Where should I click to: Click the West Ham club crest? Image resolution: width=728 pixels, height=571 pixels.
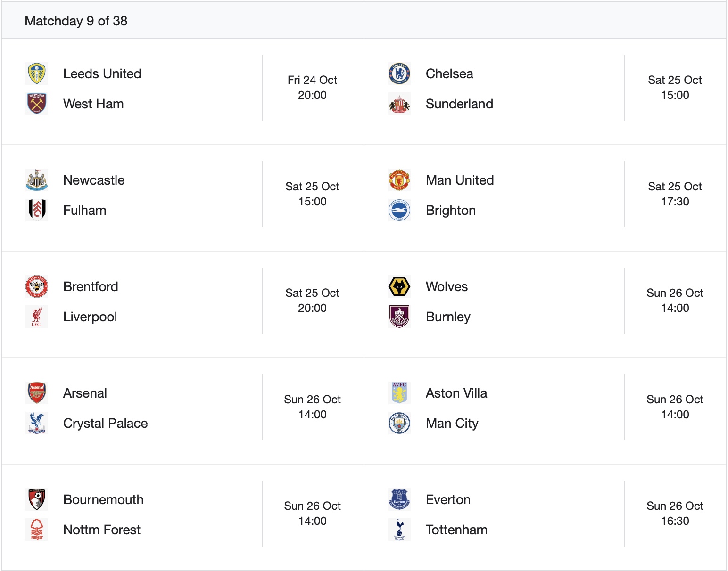(37, 104)
